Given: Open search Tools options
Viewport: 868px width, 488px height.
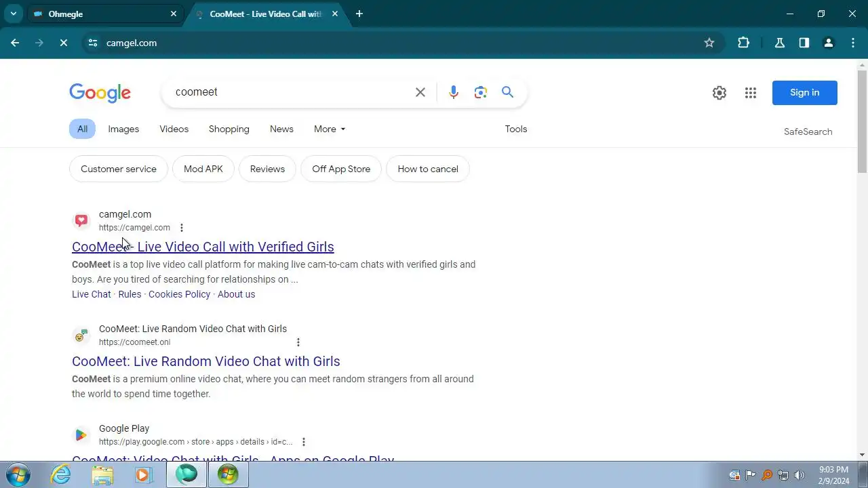Looking at the screenshot, I should (x=516, y=129).
